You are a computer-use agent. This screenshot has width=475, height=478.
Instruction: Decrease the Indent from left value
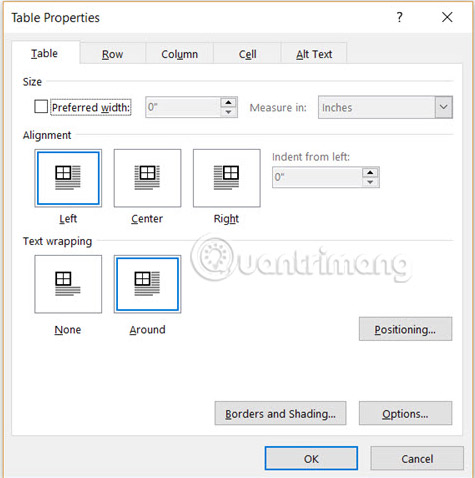point(370,182)
